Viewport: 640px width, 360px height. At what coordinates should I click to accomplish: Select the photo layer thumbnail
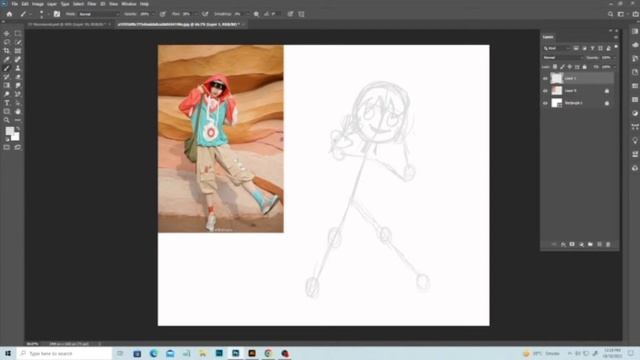557,91
